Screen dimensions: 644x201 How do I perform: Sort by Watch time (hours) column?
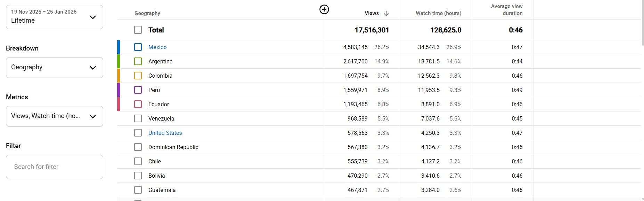pyautogui.click(x=438, y=13)
